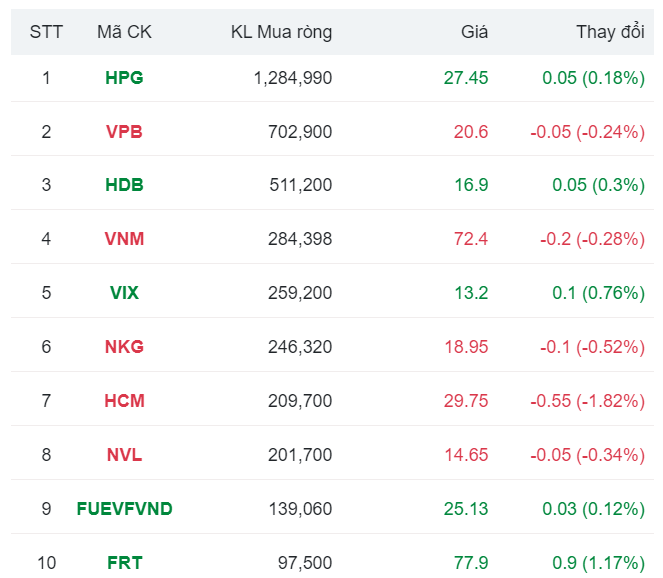The image size is (663, 578).
Task: Sort by the STT column header
Action: point(46,32)
